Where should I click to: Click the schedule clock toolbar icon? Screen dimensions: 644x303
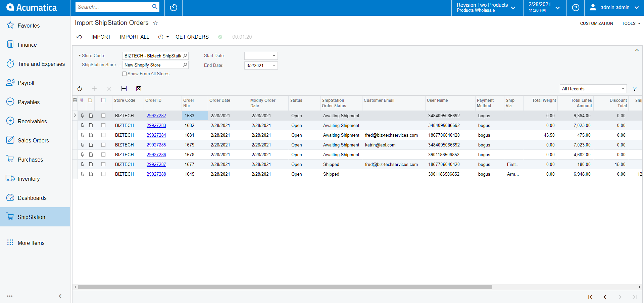pos(161,37)
